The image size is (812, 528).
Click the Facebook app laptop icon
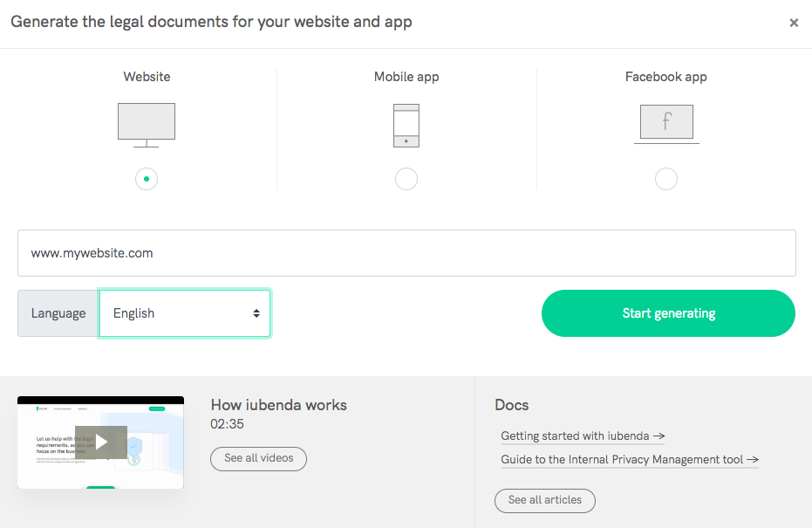[666, 124]
